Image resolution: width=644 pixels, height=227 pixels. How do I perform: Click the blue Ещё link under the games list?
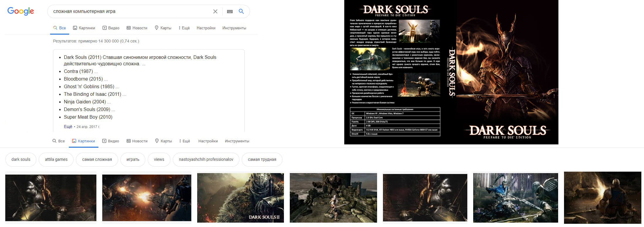click(68, 127)
